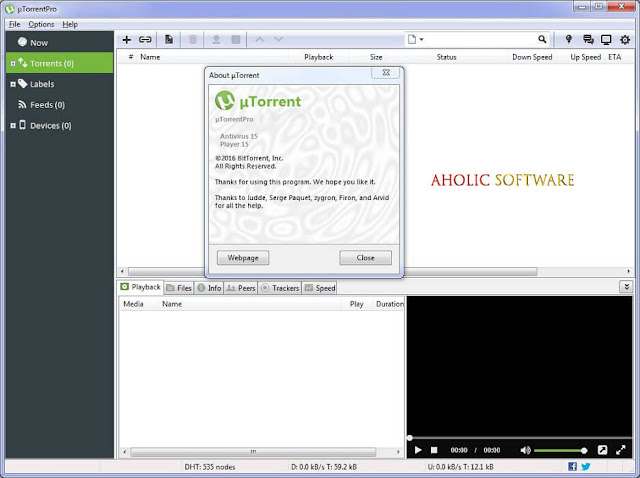The height and width of the screenshot is (478, 640).
Task: Click the Add Torrent plus icon
Action: click(x=127, y=40)
